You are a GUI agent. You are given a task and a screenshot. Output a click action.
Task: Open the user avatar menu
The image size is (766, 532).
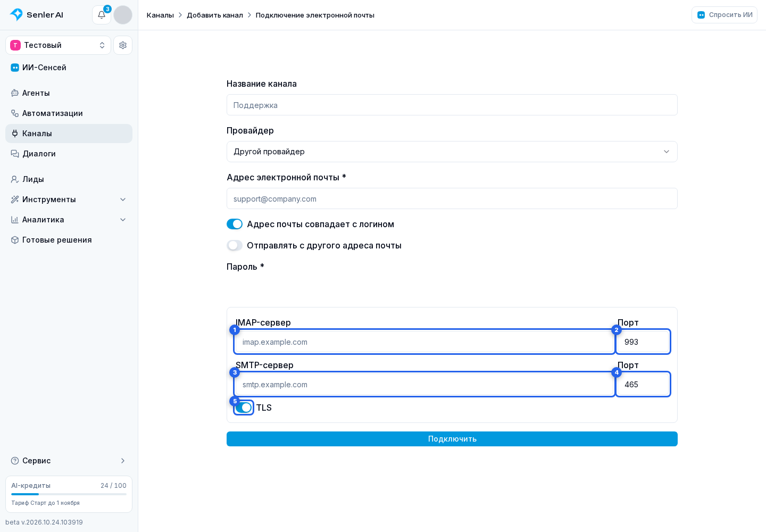(123, 15)
